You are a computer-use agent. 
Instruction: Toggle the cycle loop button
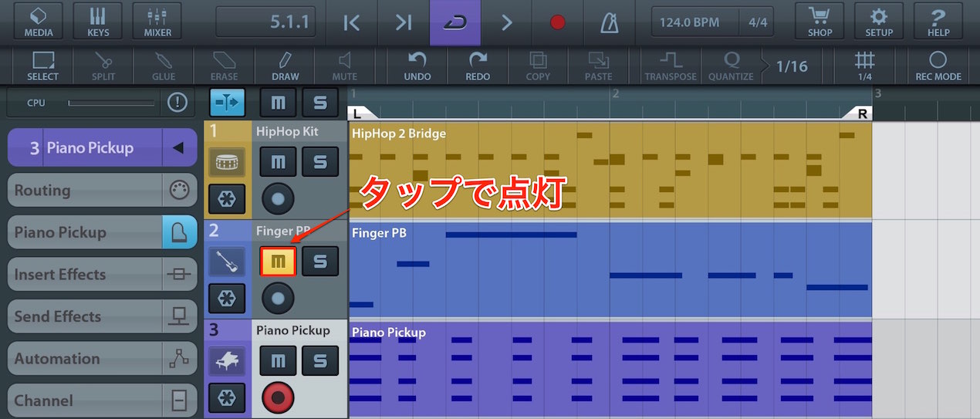click(455, 22)
